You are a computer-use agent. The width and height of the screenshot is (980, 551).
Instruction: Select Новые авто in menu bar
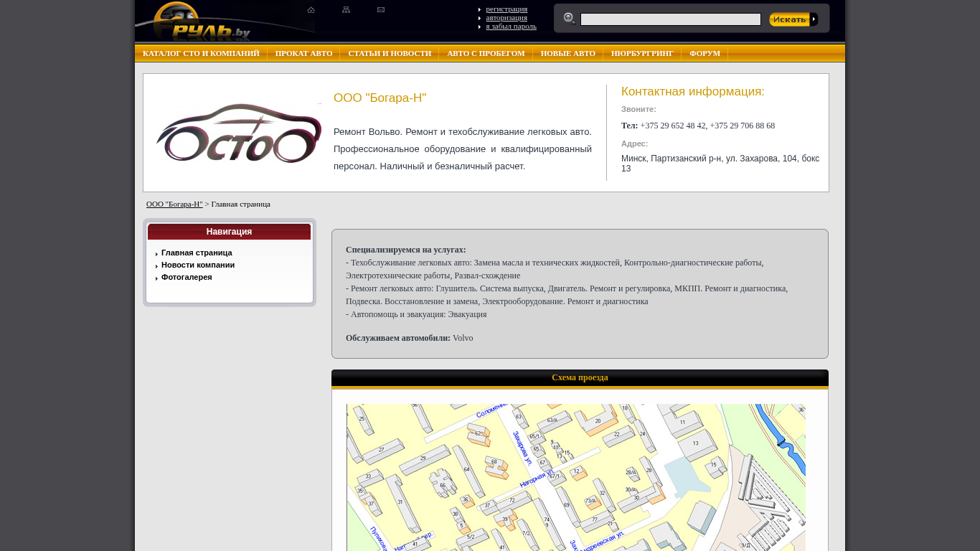[567, 53]
